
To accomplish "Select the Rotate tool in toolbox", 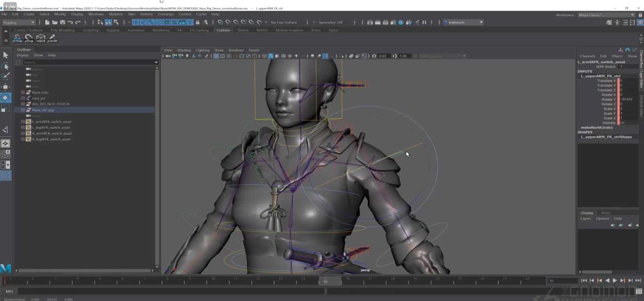I will tap(5, 97).
